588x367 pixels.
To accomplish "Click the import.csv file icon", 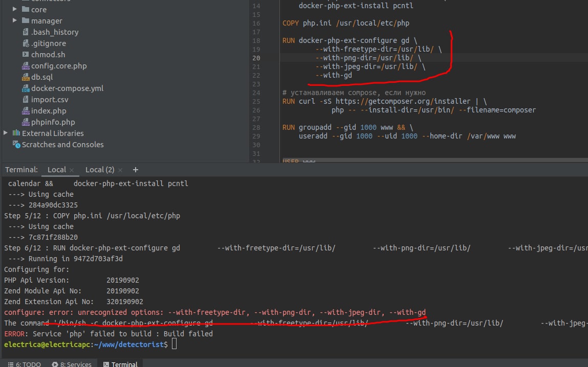I will pyautogui.click(x=26, y=99).
